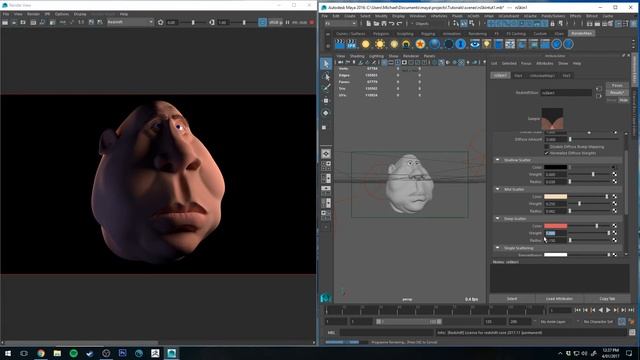640x360 pixels.
Task: Open the No Character Set dropdown
Action: tap(598, 322)
